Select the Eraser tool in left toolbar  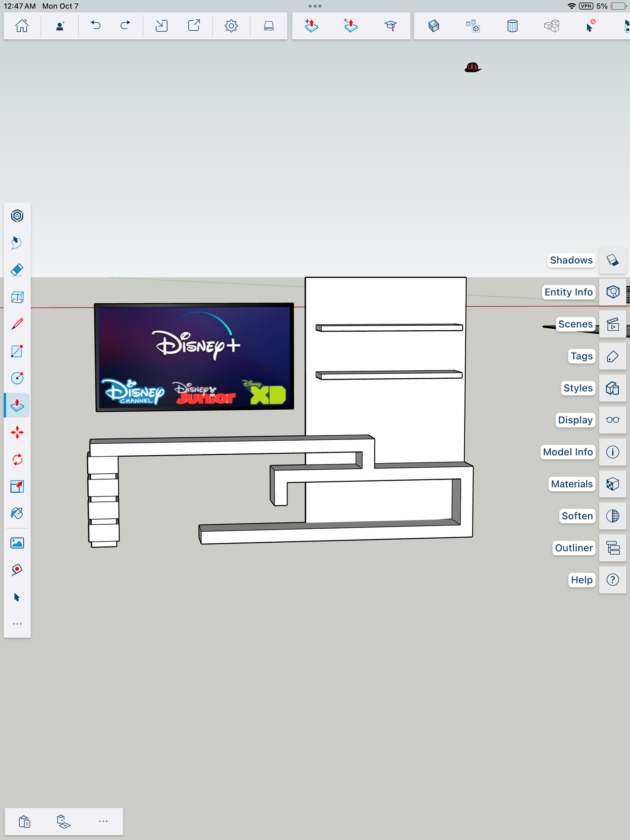pos(17,270)
